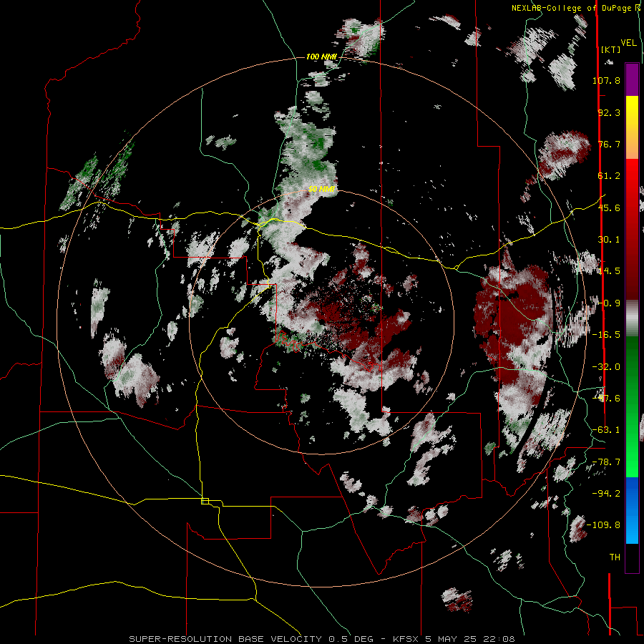Click the 30.1 velocity scale value
644x644 pixels.
click(609, 240)
